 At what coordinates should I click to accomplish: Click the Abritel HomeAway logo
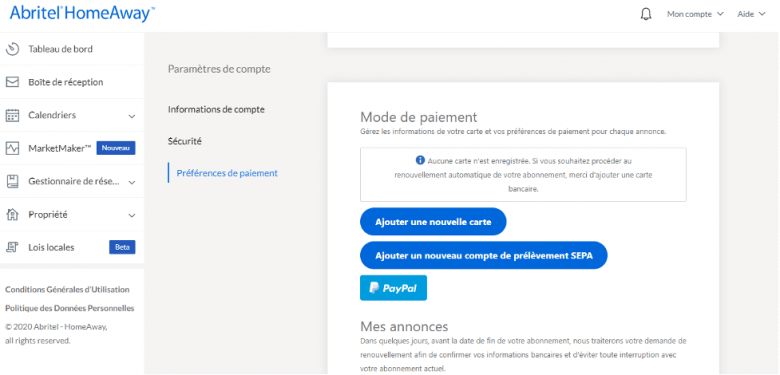click(82, 13)
